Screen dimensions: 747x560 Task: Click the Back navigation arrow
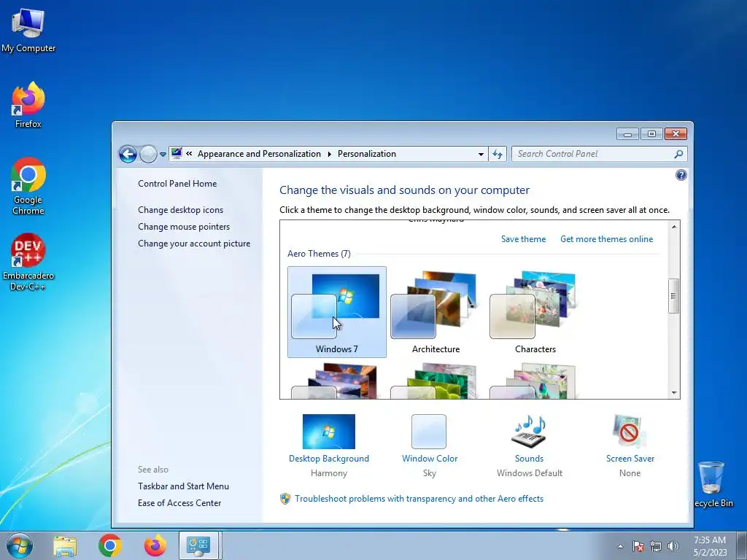point(128,154)
